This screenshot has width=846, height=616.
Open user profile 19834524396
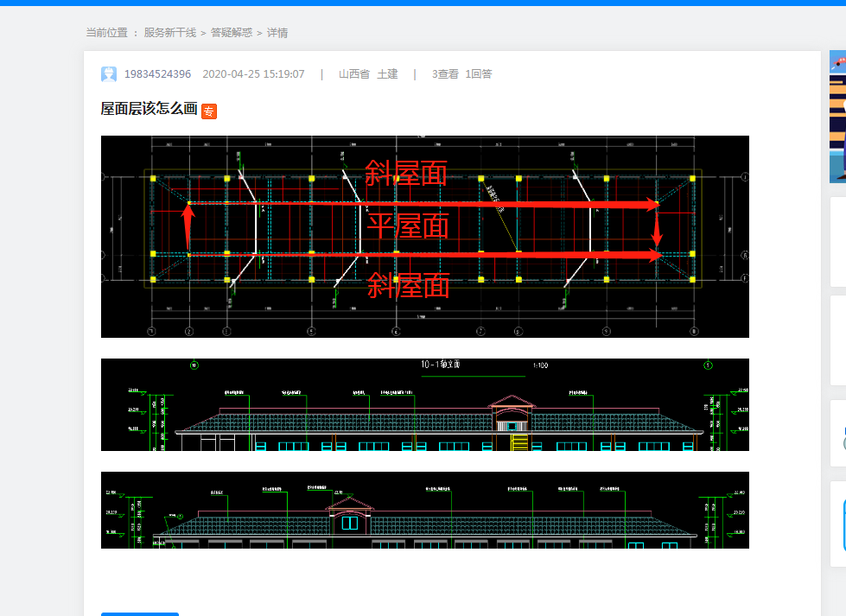click(157, 74)
